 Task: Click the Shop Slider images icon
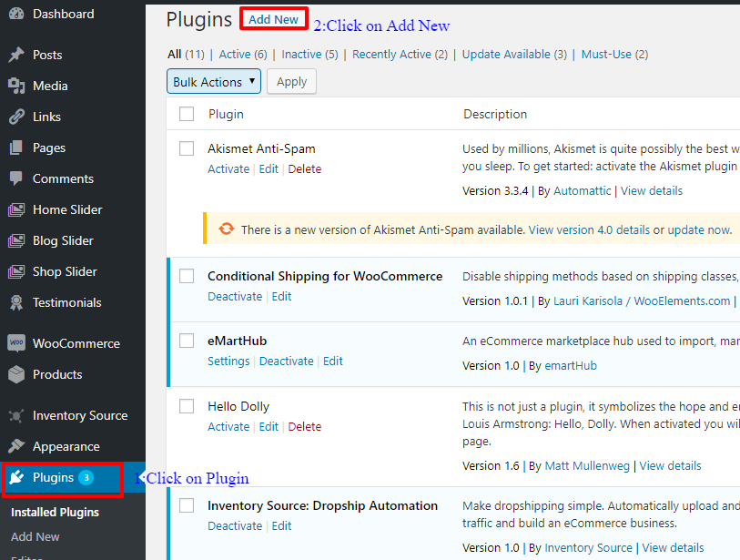click(x=16, y=271)
